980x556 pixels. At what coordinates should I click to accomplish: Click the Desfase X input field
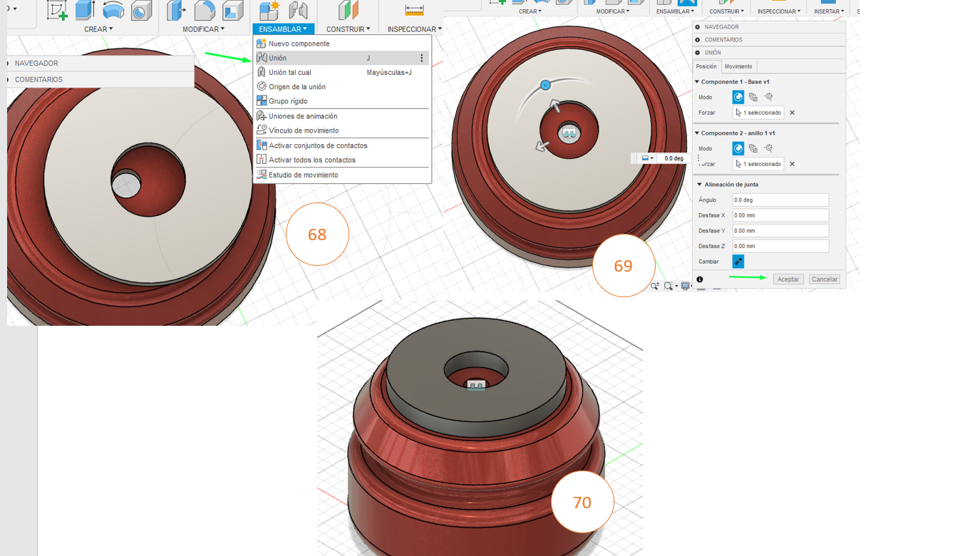pyautogui.click(x=780, y=215)
